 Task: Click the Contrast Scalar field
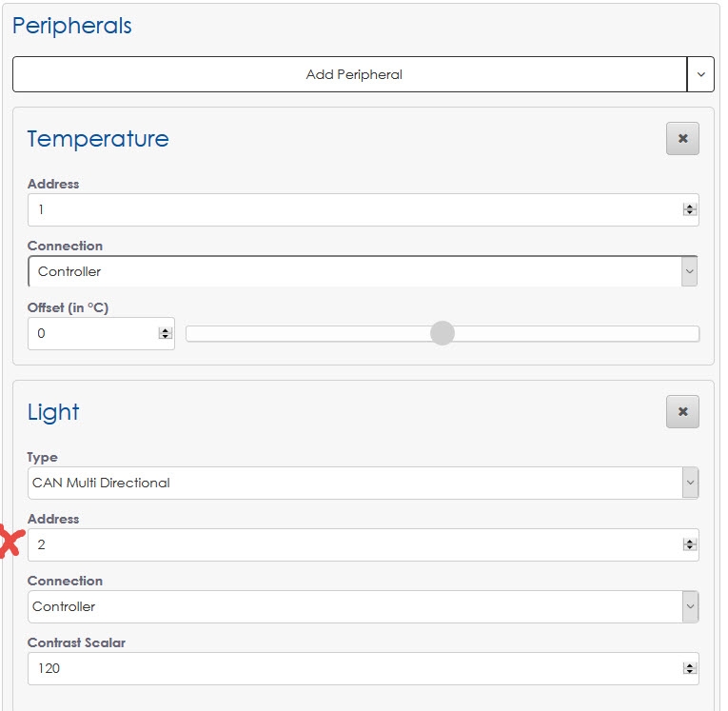(352, 668)
